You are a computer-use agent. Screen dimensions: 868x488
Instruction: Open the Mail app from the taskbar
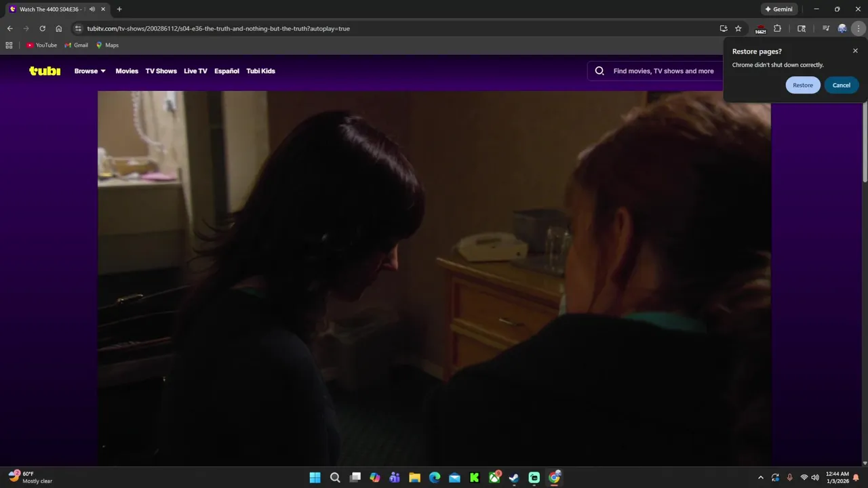tap(454, 478)
